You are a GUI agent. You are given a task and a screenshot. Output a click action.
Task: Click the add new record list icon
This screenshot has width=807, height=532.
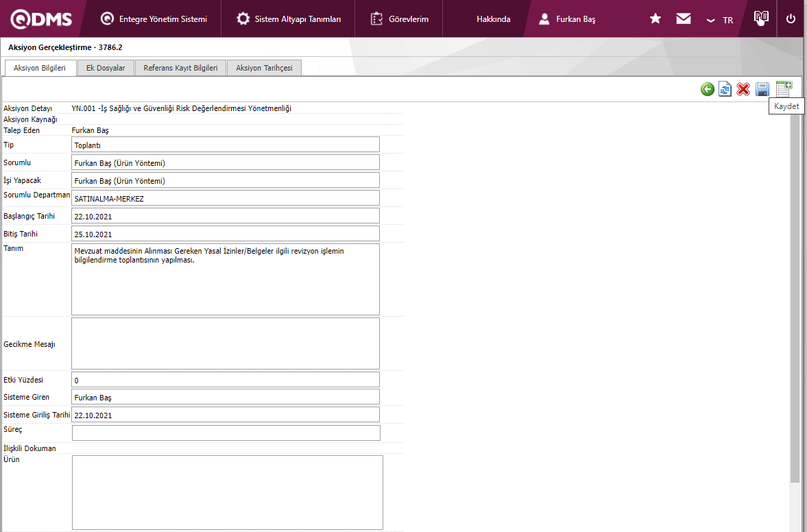coord(783,88)
